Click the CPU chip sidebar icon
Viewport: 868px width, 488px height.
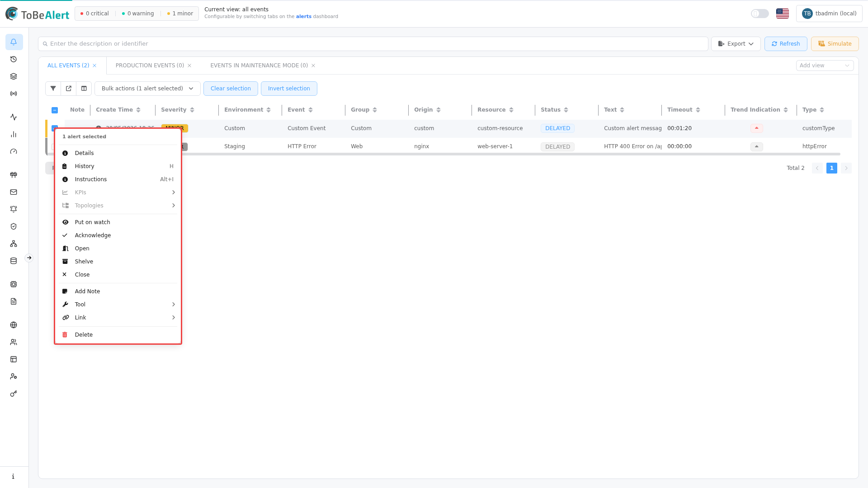(14, 284)
